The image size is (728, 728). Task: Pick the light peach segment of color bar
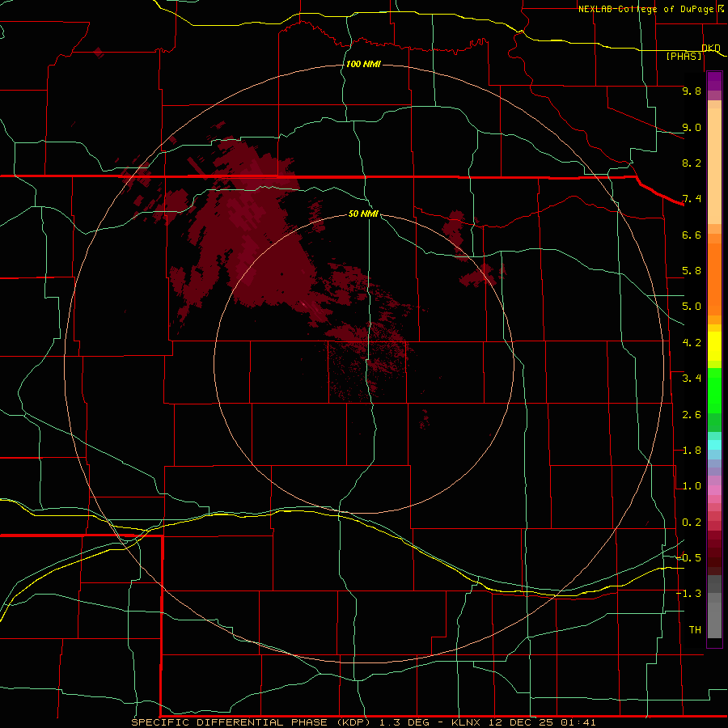(714, 166)
